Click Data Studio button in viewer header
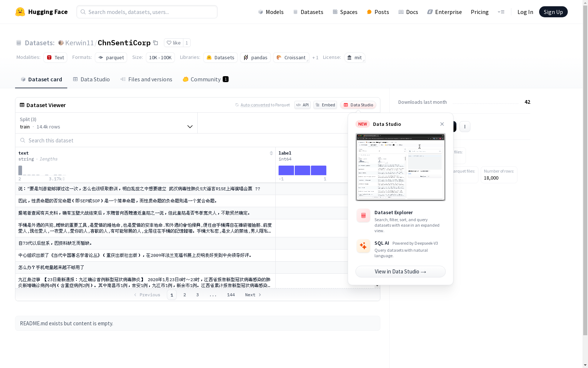This screenshot has width=588, height=368. 358,105
